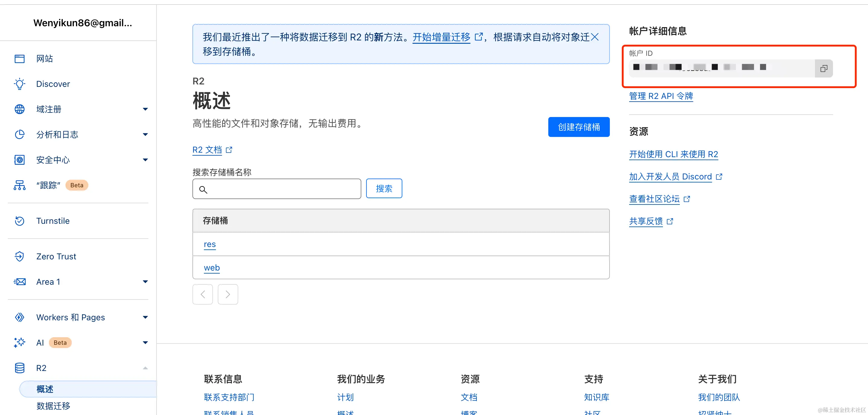Go to next page of buckets
Image resolution: width=868 pixels, height=415 pixels.
pyautogui.click(x=228, y=294)
